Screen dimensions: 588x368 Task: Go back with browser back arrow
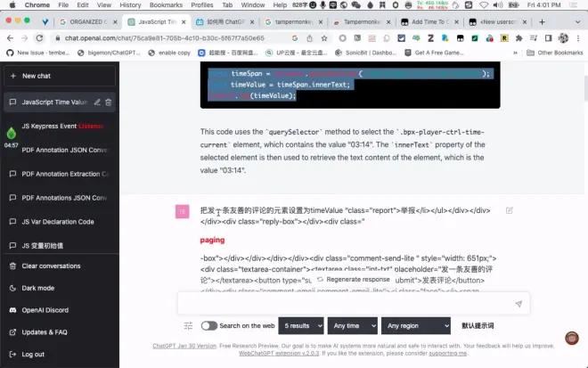pos(10,38)
